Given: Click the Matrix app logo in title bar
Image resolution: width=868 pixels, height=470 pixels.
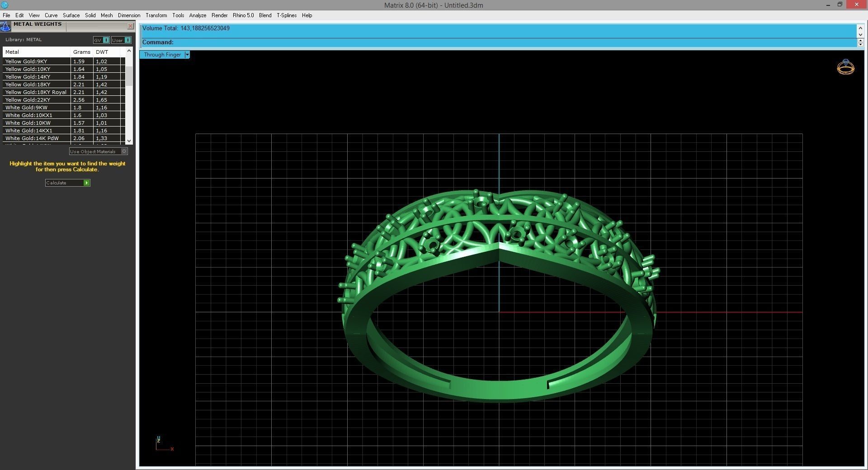Looking at the screenshot, I should 5,5.
